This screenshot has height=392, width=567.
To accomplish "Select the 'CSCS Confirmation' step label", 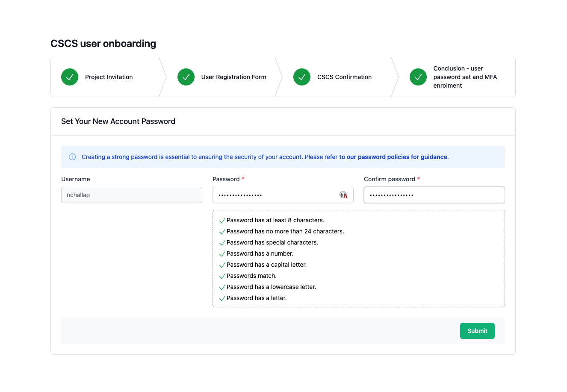I will (344, 77).
